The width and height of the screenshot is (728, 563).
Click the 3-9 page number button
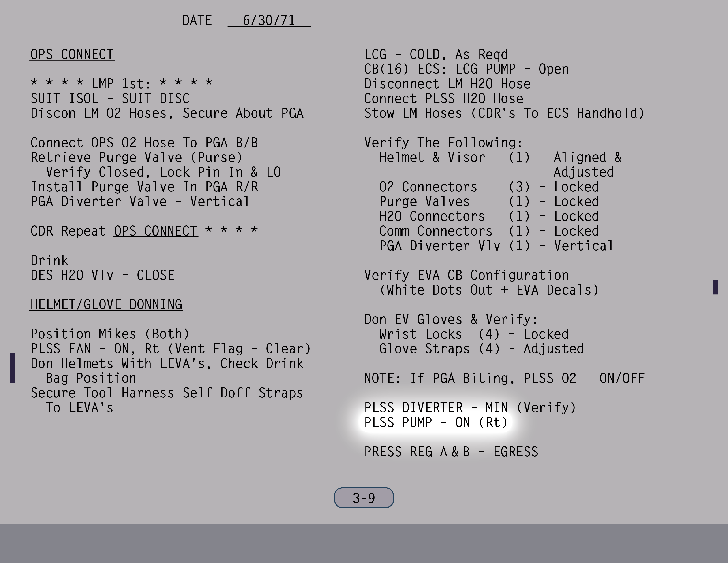(364, 498)
